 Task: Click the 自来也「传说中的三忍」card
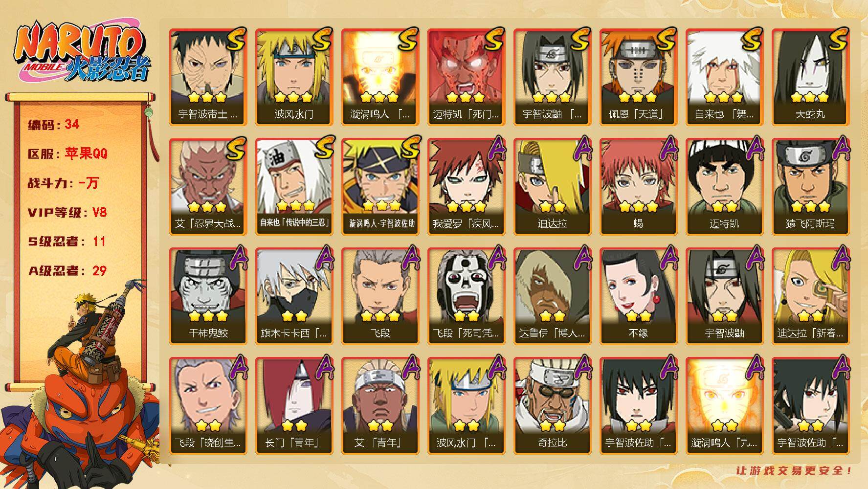click(x=294, y=187)
